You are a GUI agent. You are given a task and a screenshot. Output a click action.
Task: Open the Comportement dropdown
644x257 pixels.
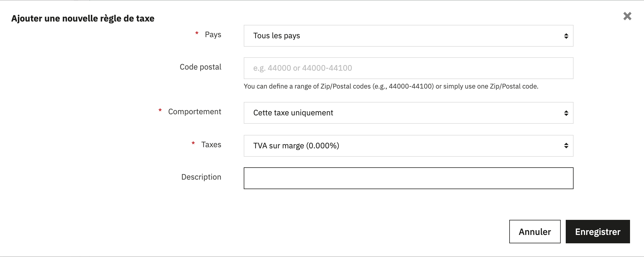point(408,113)
